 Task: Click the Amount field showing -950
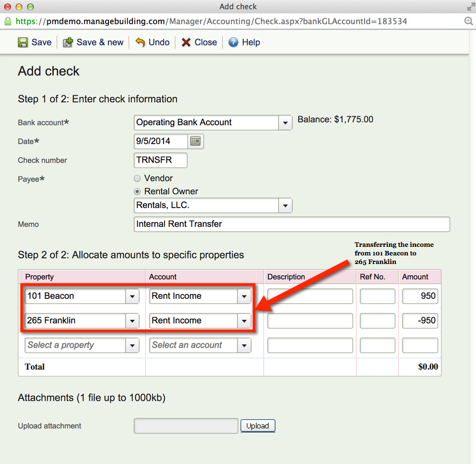[x=420, y=321]
